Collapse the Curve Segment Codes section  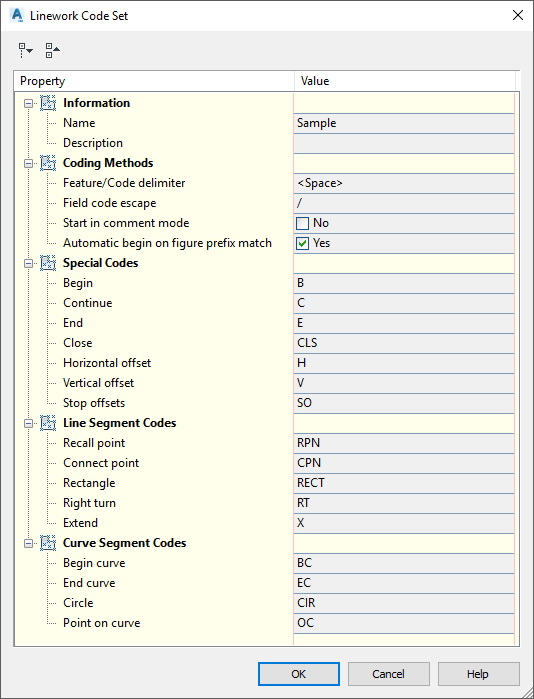tap(29, 543)
